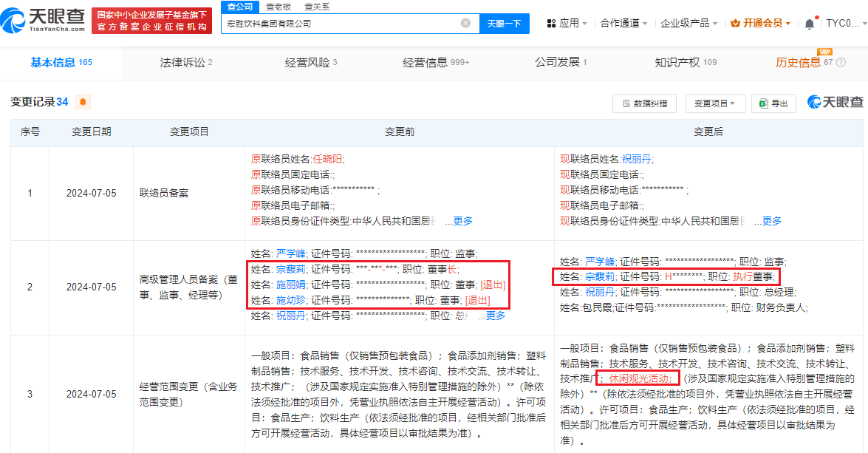Click the 经营范围变更 change item cell
868x453 pixels.
[x=189, y=395]
